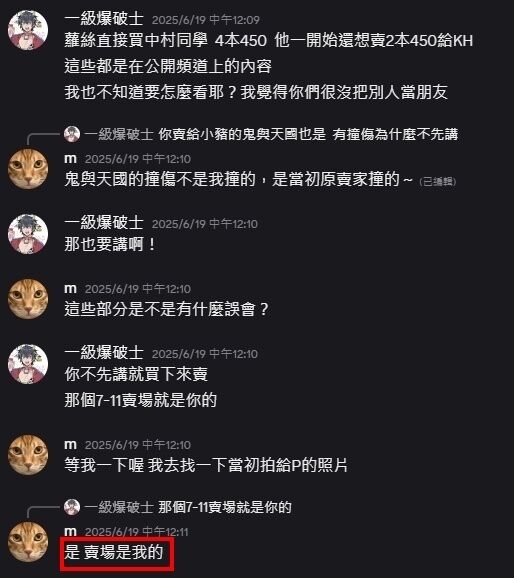Click timestamp 2025/6/19 中午12:11

[136, 532]
